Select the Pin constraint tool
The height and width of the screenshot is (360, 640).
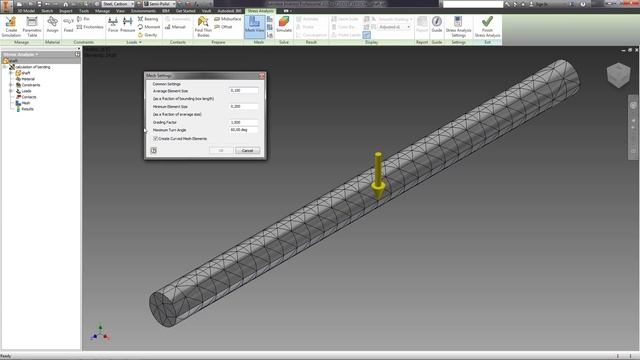click(83, 19)
